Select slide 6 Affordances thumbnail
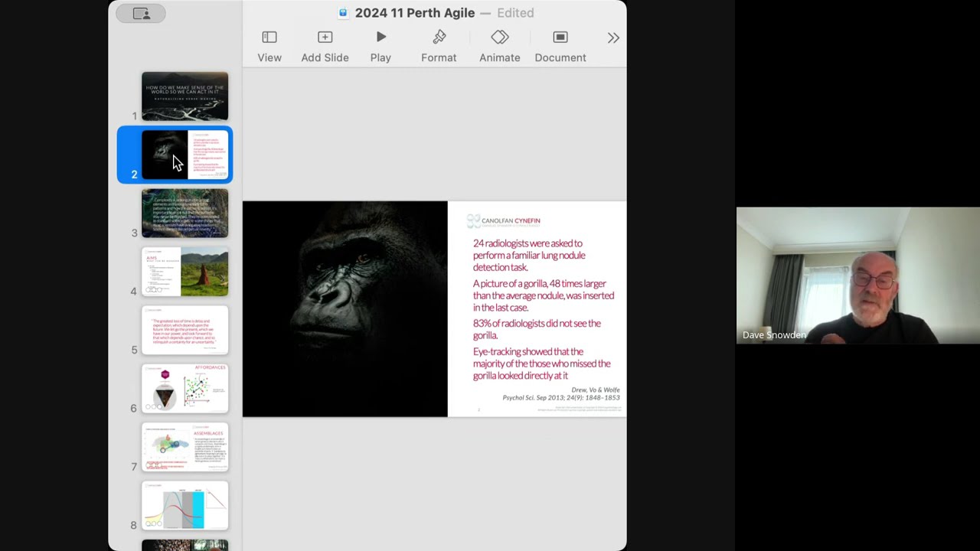The width and height of the screenshot is (980, 551). point(185,389)
